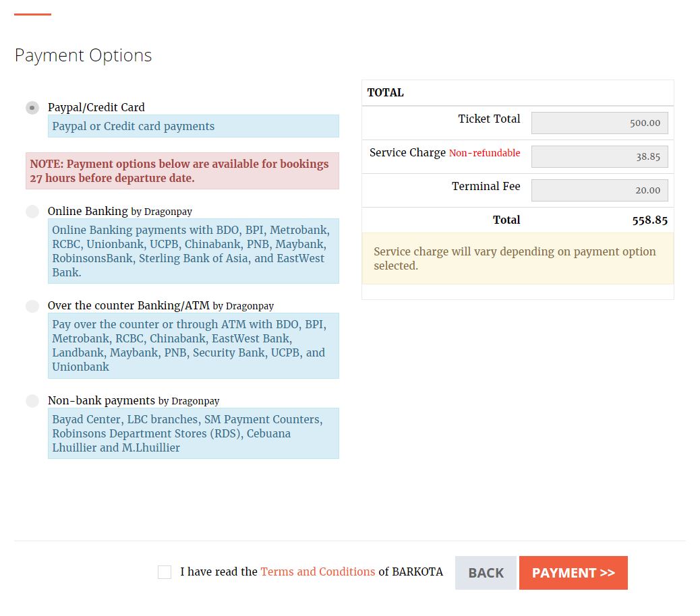Click the Pay over the counter description box
Screen dimensions: 700x616
pos(194,346)
